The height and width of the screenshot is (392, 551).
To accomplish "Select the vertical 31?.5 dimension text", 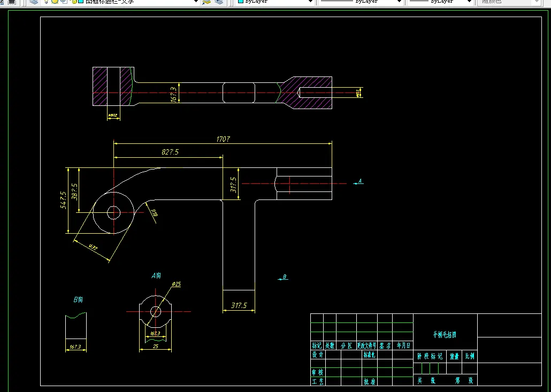I will tap(234, 185).
